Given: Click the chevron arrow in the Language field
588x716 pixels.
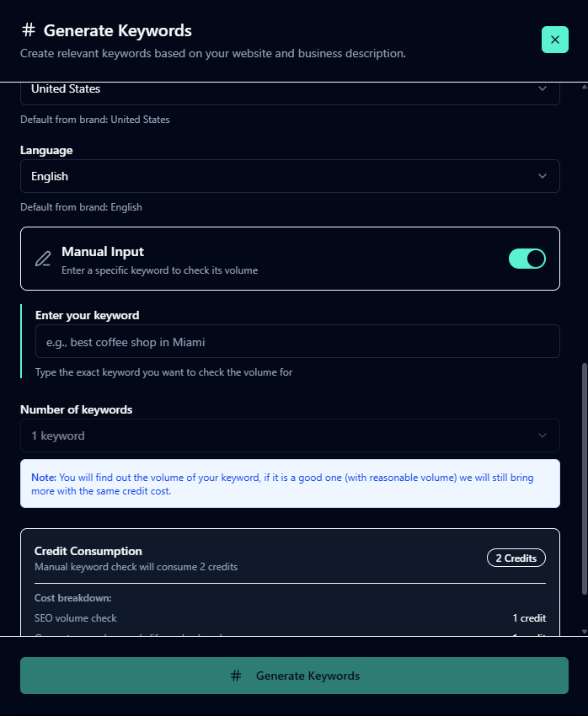Looking at the screenshot, I should tap(542, 176).
